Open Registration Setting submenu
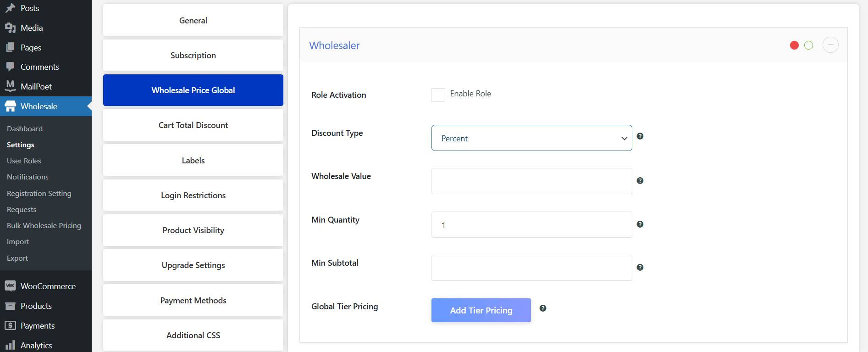The width and height of the screenshot is (868, 352). point(39,193)
